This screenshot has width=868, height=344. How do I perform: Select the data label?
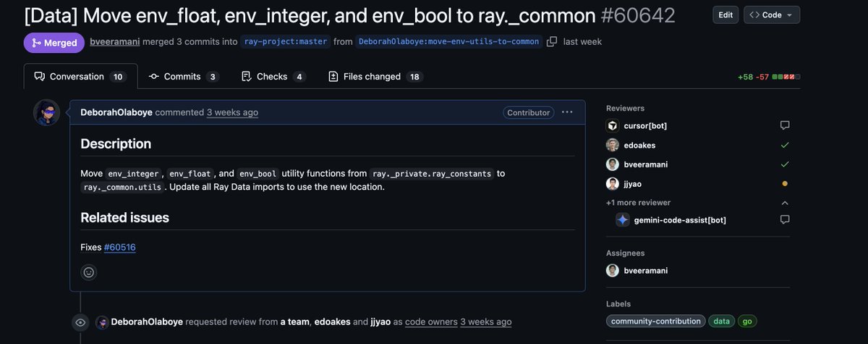click(722, 321)
